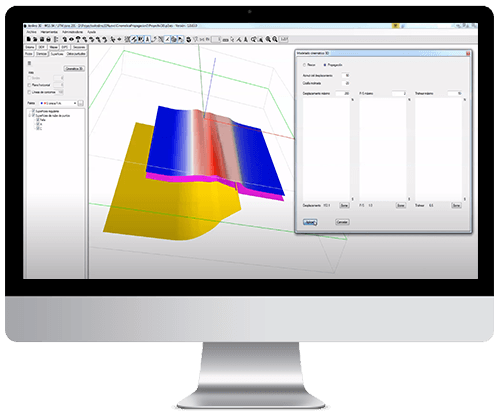Click the Cinemática 3D button

[x=74, y=69]
